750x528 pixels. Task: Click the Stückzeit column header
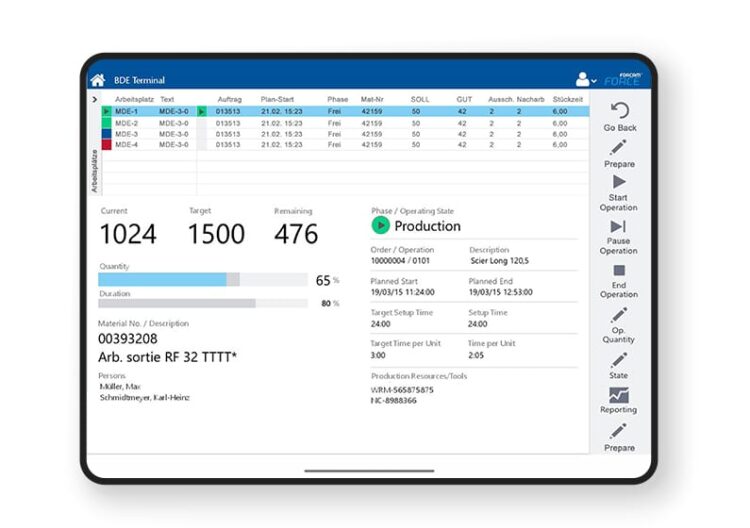566,100
